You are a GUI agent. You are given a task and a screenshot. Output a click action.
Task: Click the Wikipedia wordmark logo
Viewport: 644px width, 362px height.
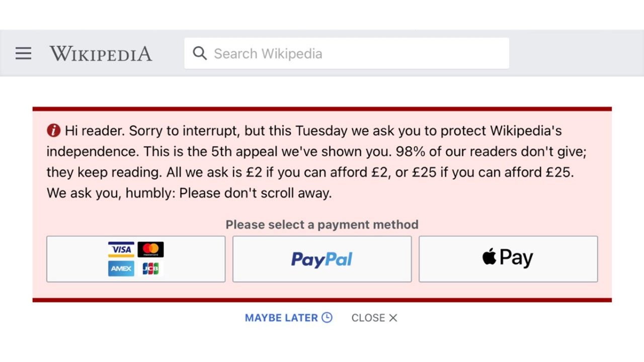(x=101, y=53)
